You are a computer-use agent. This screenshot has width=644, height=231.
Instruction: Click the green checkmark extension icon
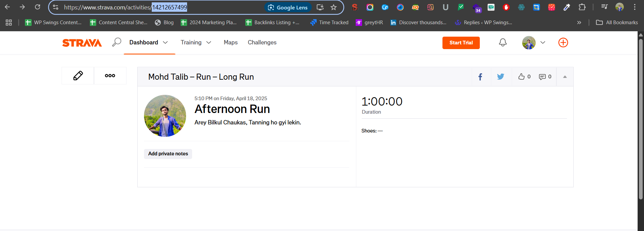point(461,7)
